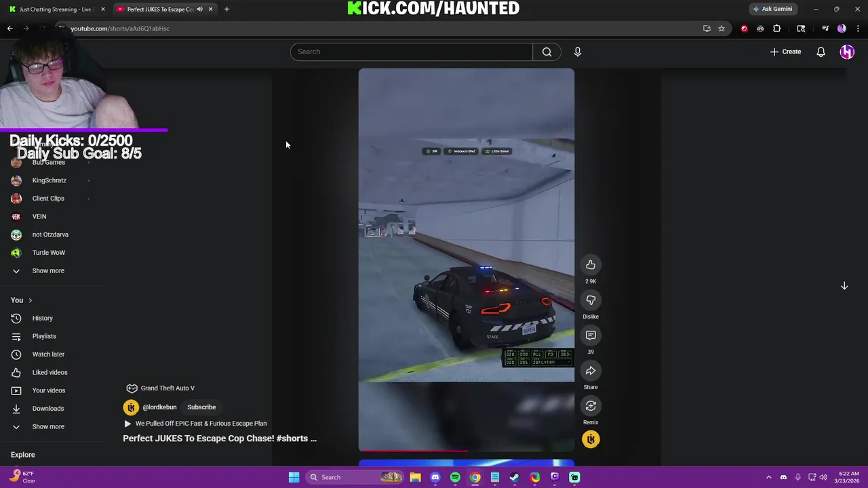Image resolution: width=868 pixels, height=488 pixels.
Task: Open Steam from the taskbar
Action: click(x=515, y=477)
